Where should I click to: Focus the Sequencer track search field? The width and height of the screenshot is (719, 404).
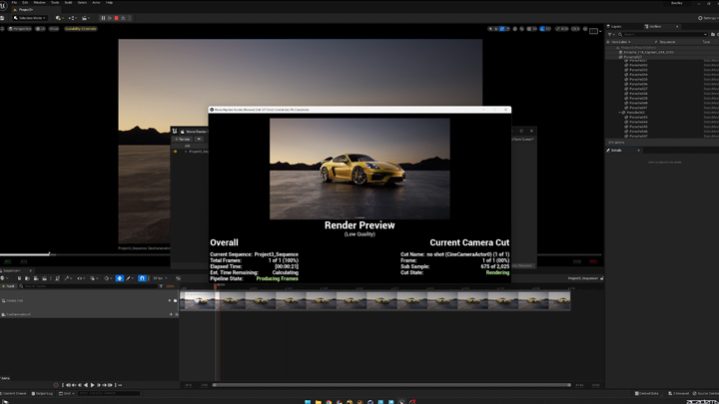click(x=90, y=286)
